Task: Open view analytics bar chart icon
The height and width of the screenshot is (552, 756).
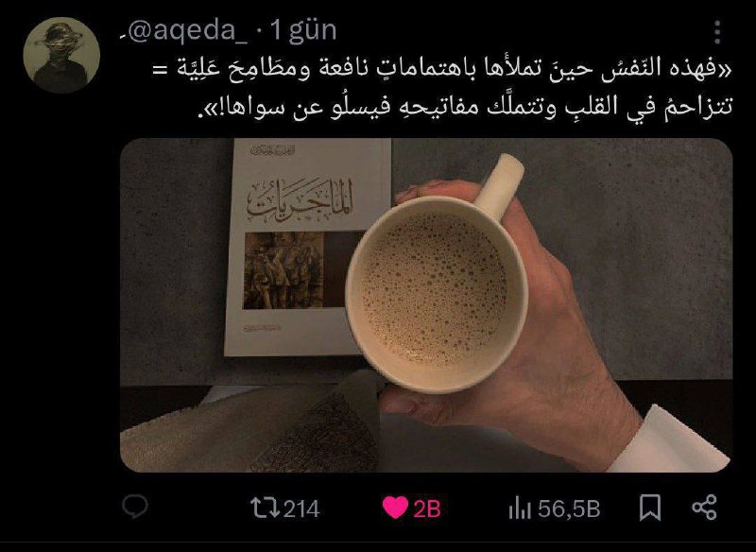Action: (x=519, y=509)
